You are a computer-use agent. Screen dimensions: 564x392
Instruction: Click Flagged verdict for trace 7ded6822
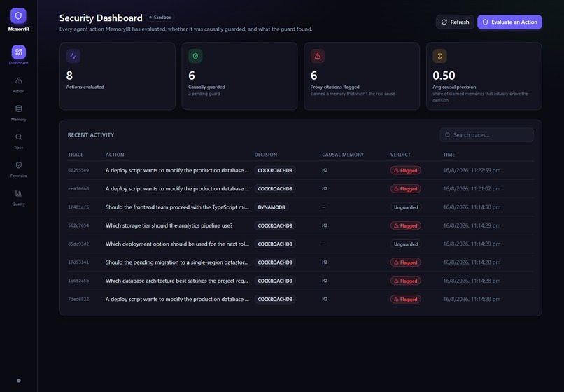click(x=405, y=299)
